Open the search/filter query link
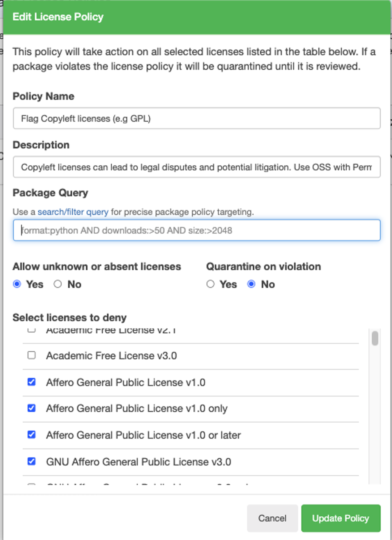This screenshot has width=392, height=540. (73, 212)
